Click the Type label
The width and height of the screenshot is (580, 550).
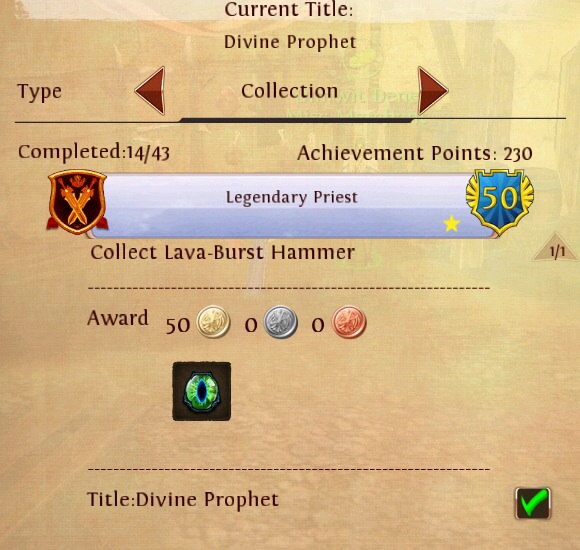click(x=39, y=92)
